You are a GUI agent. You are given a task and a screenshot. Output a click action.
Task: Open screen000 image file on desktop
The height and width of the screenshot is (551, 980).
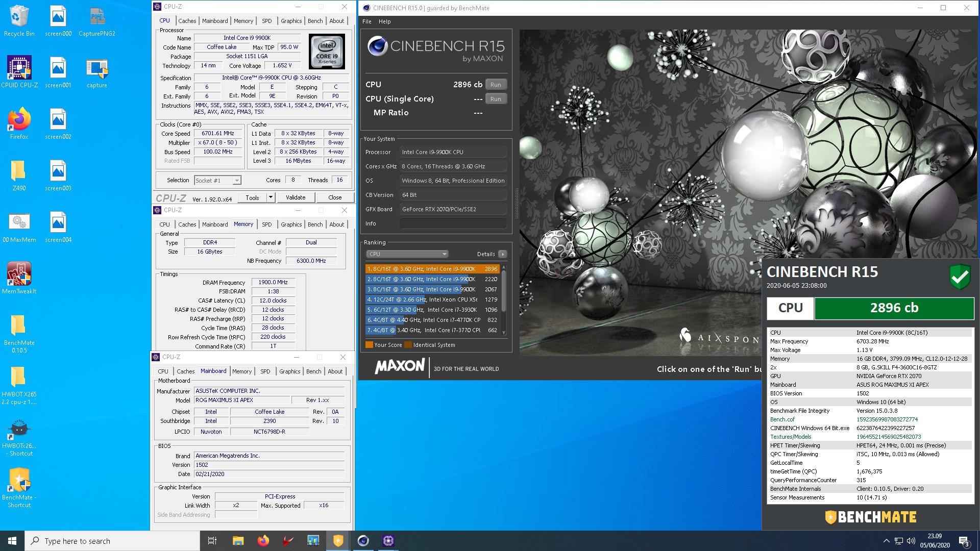pos(58,21)
